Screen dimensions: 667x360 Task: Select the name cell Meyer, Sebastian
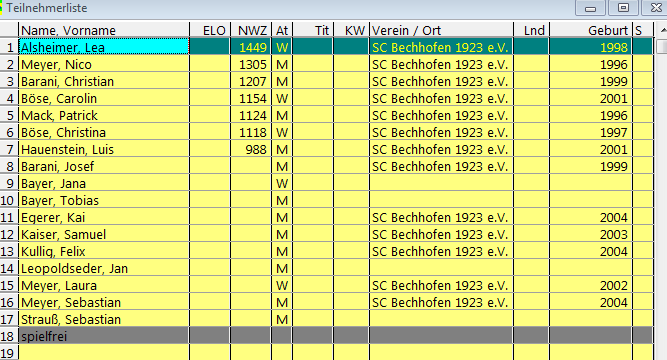click(x=104, y=302)
